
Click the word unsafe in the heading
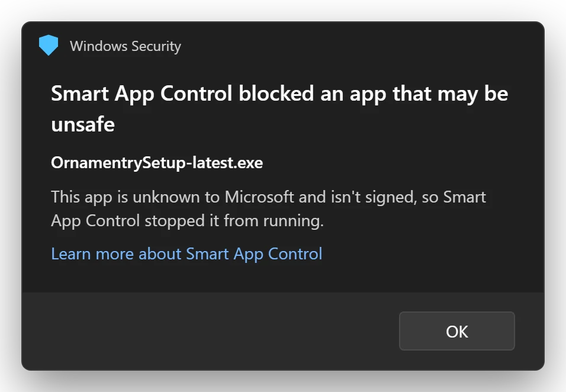pyautogui.click(x=83, y=124)
